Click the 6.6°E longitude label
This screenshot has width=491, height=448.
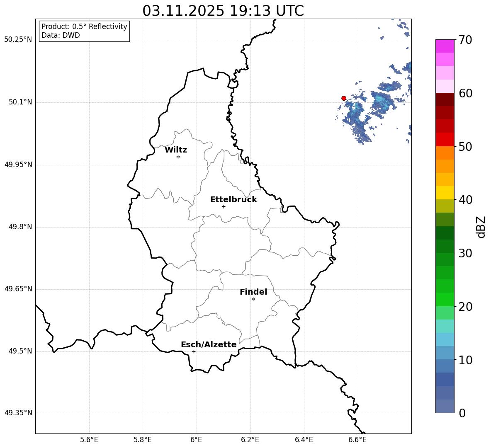357,440
